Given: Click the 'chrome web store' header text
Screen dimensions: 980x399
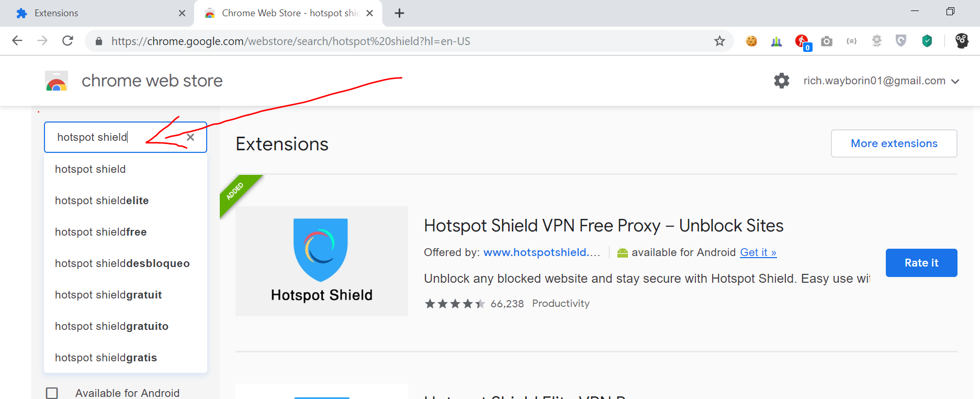Looking at the screenshot, I should coord(152,81).
